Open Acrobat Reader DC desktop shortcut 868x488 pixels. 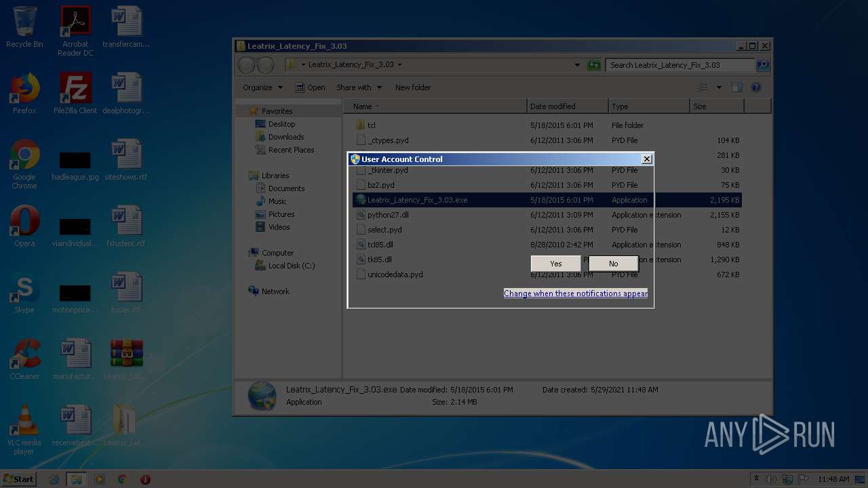pyautogui.click(x=75, y=31)
